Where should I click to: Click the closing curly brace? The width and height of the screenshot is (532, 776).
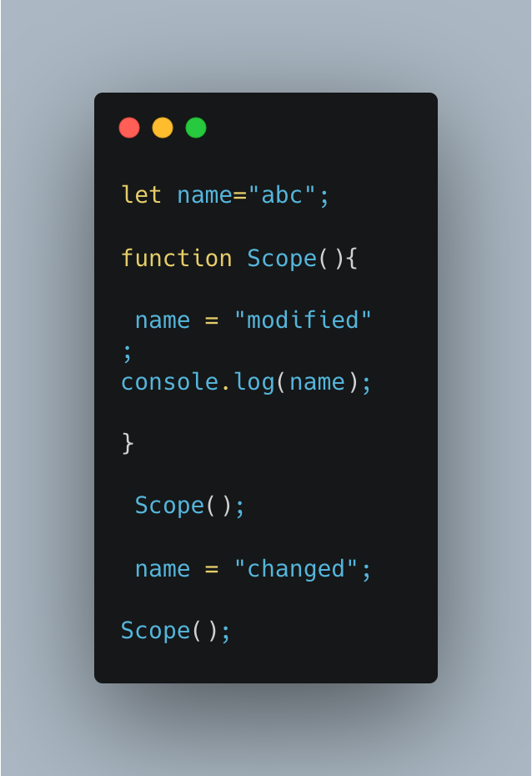tap(128, 443)
